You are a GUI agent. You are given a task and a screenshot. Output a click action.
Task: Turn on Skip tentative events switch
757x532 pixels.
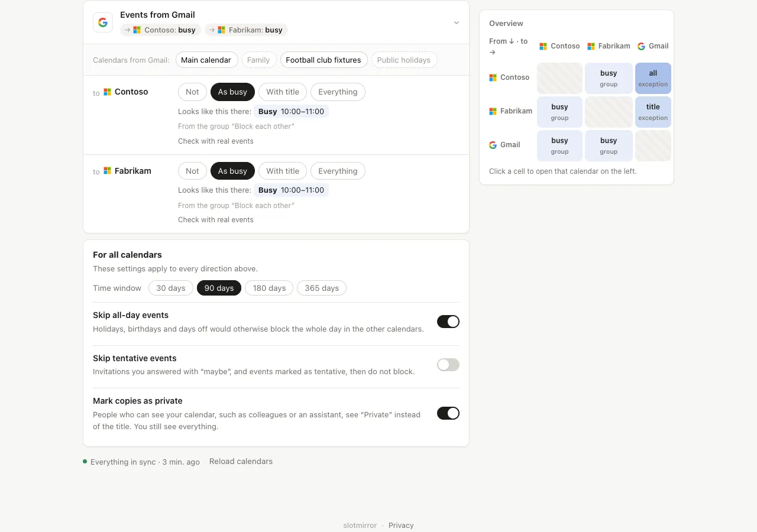448,365
